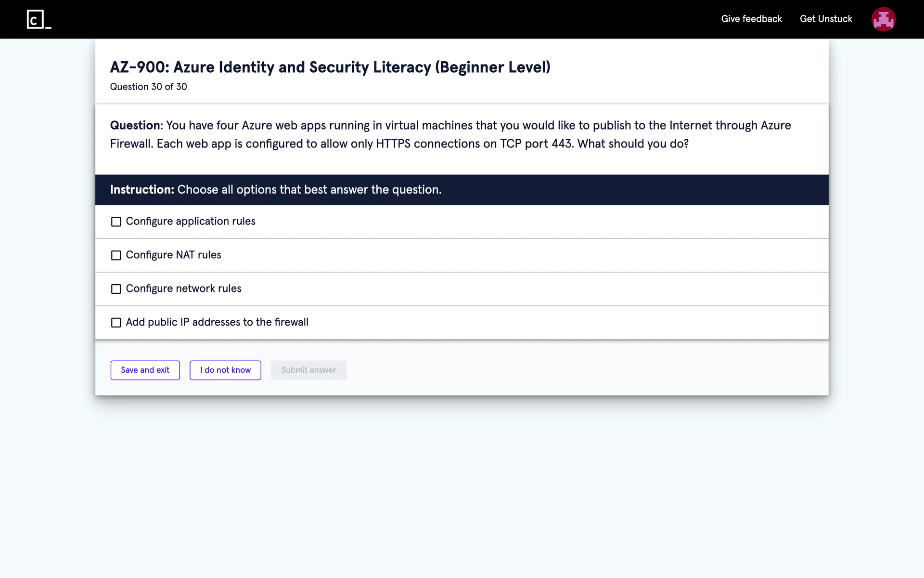
Task: Check the Configure application rules checkbox
Action: (x=116, y=222)
